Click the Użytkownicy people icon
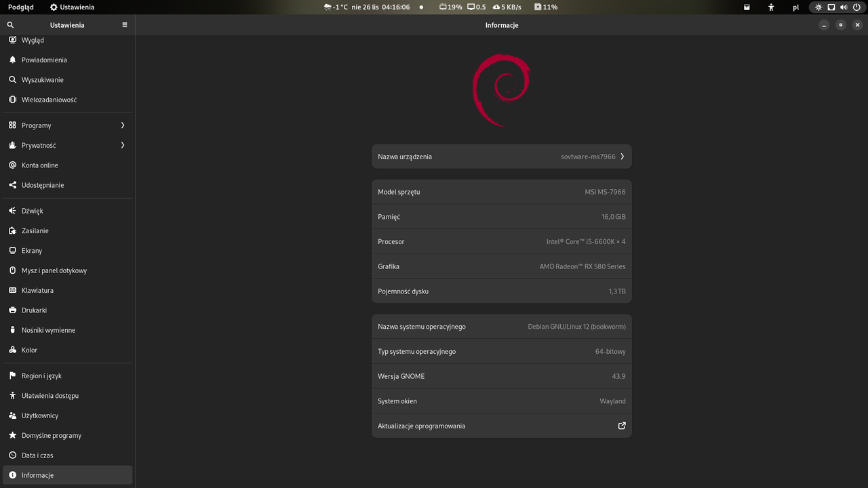 12,415
